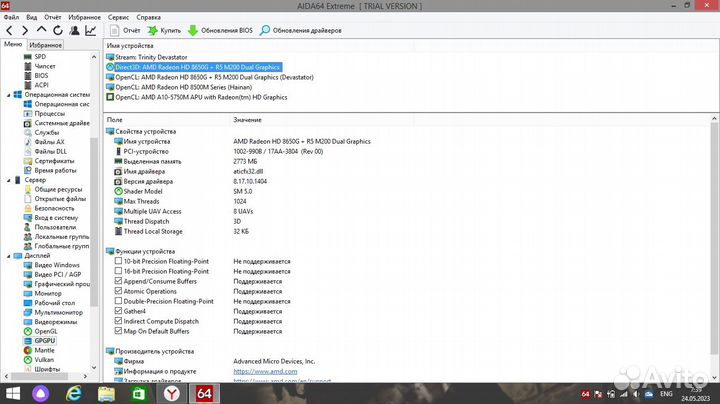Image resolution: width=720 pixels, height=404 pixels.
Task: Open the Отчёт menu in menu bar
Action: point(53,17)
